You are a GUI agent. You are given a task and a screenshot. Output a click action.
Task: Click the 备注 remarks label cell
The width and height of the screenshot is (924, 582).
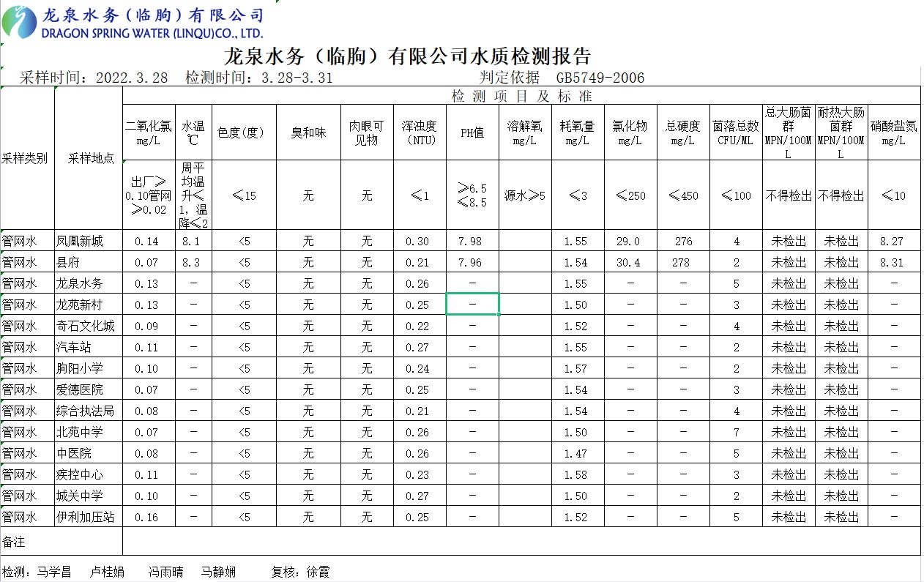(62, 542)
